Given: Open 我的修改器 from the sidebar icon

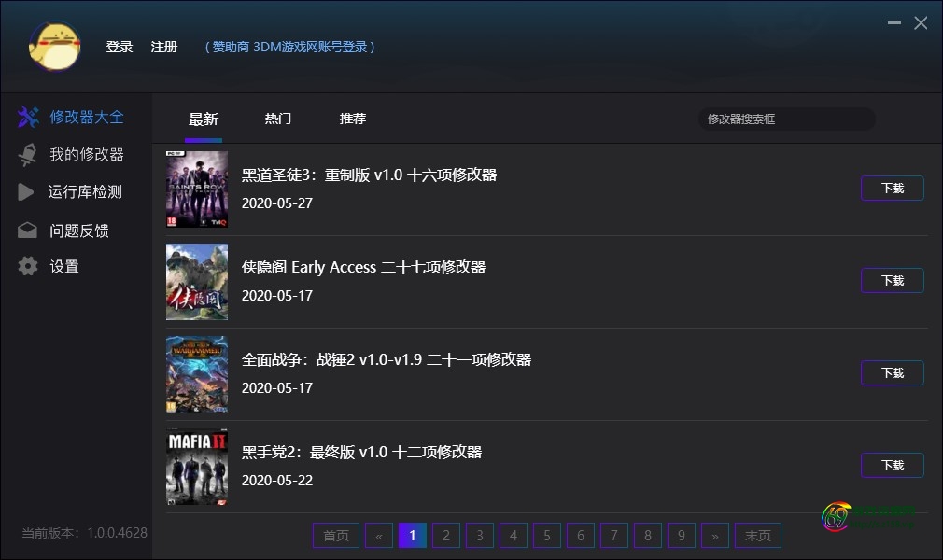Looking at the screenshot, I should tap(28, 154).
